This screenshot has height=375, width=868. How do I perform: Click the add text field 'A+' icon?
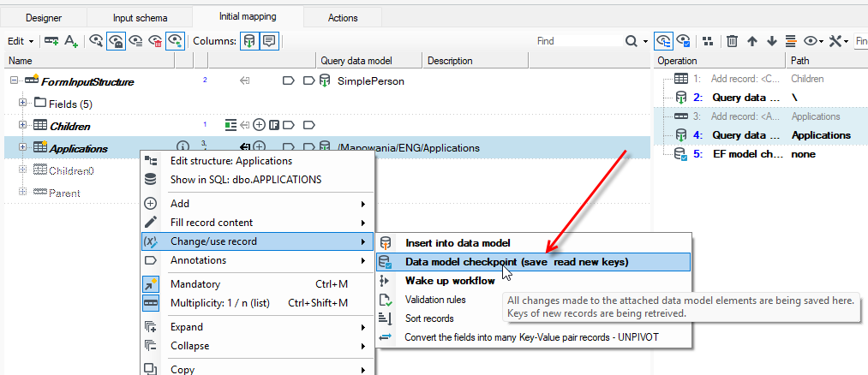[x=71, y=40]
